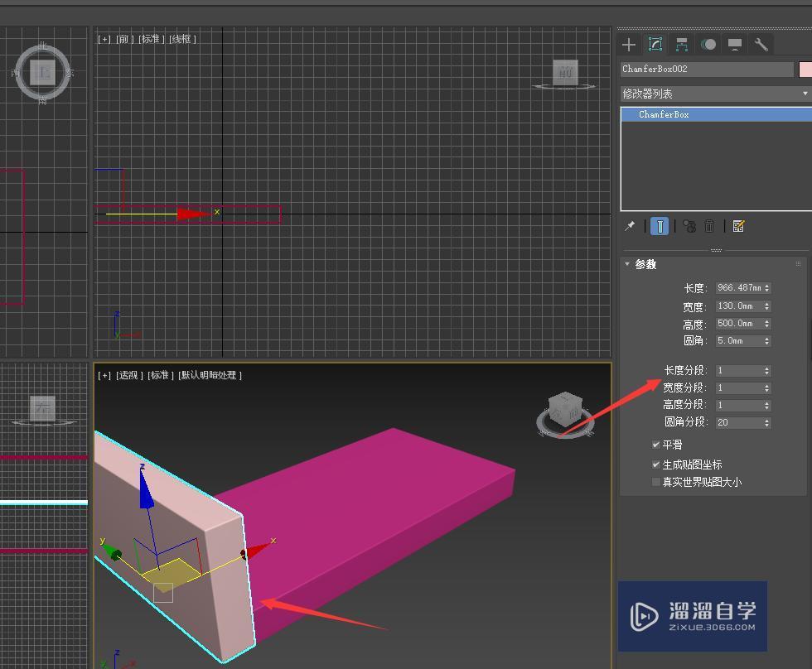Open the 修改器列表 dropdown
The width and height of the screenshot is (812, 669).
pos(715,94)
